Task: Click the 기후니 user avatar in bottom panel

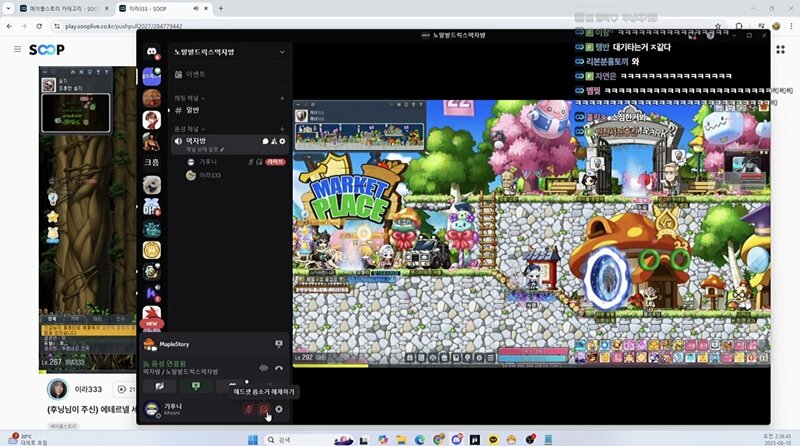Action: click(152, 409)
